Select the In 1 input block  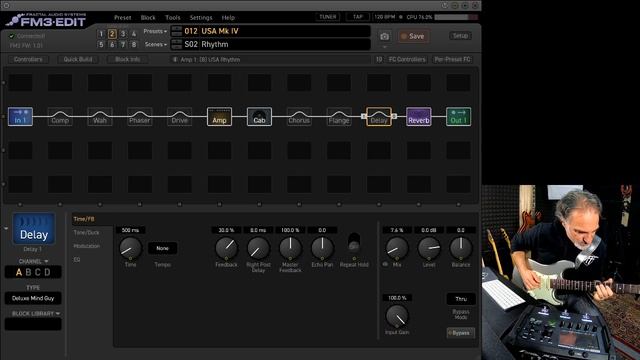point(20,117)
